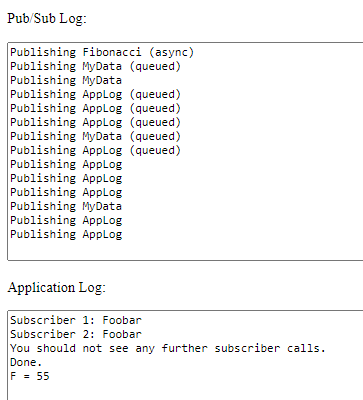Click the last 'Publishing AppLog' line in Pub/Sub Log
Screen dimensions: 363x400
point(66,234)
